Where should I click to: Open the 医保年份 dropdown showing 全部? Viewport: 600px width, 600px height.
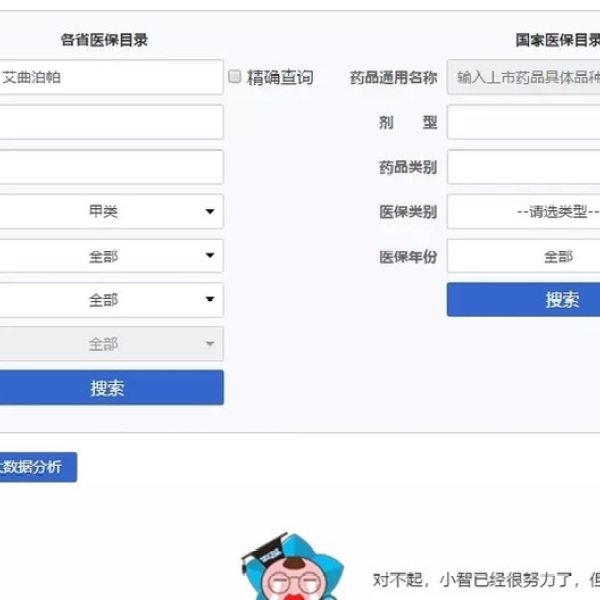523,256
